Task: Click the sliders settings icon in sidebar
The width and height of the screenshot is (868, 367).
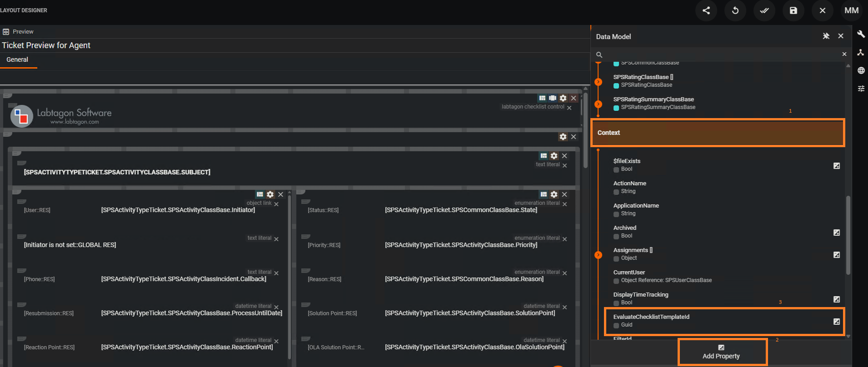Action: (861, 89)
